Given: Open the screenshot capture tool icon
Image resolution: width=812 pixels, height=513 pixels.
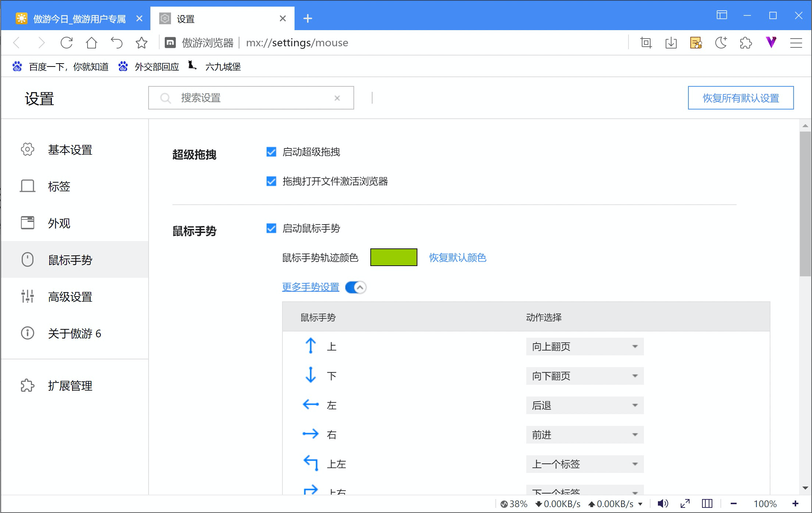Looking at the screenshot, I should (646, 43).
